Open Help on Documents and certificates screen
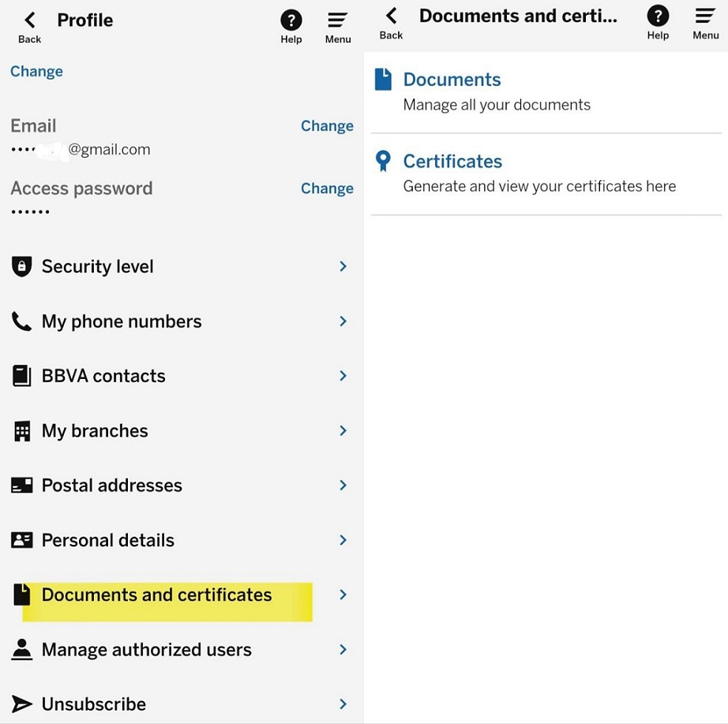The image size is (728, 724). click(658, 23)
